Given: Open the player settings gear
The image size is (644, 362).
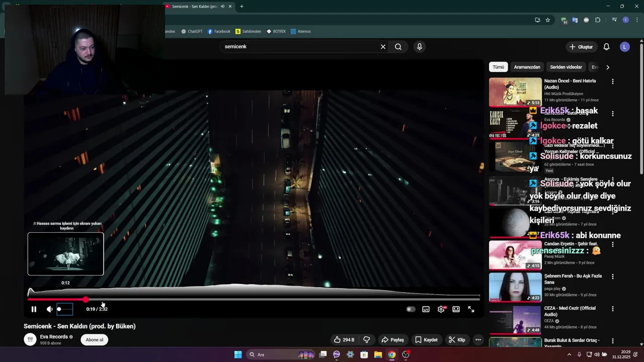Looking at the screenshot, I should point(441,309).
